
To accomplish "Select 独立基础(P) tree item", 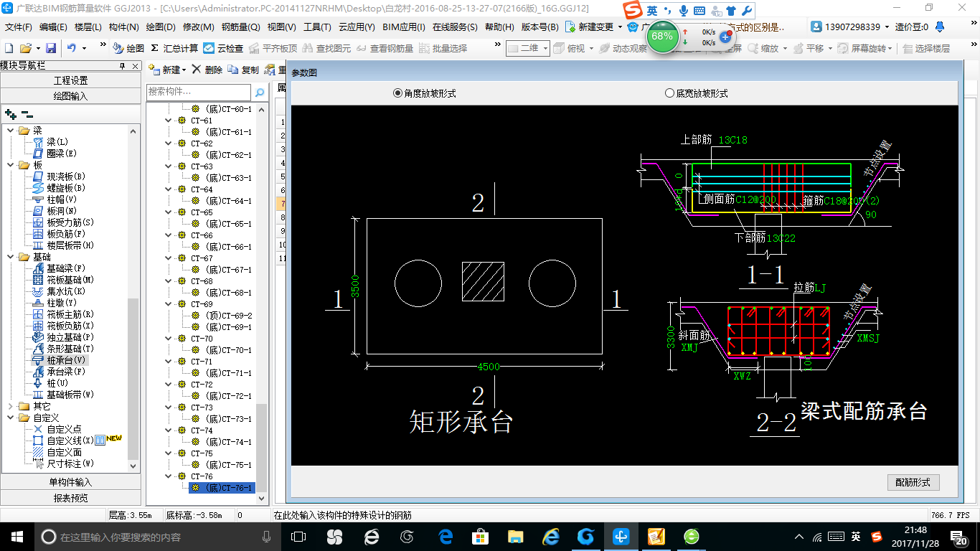I will pyautogui.click(x=63, y=337).
